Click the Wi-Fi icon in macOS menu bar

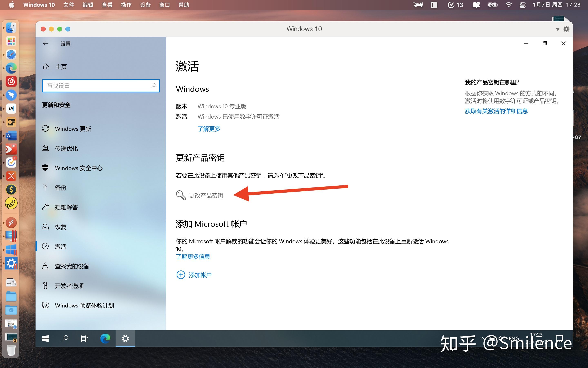click(x=508, y=5)
